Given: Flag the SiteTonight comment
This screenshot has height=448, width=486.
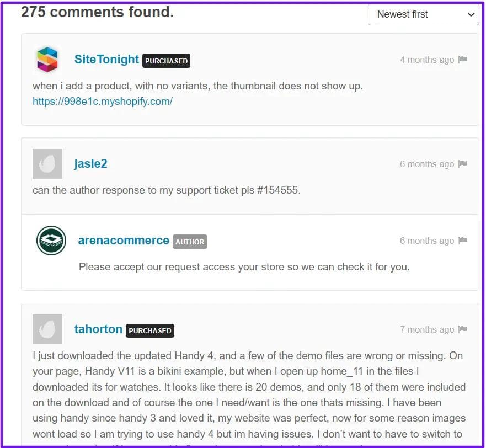Looking at the screenshot, I should (463, 59).
